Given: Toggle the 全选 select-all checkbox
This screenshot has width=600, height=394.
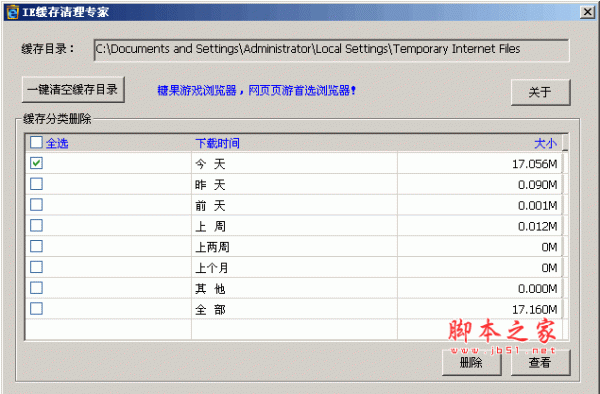Looking at the screenshot, I should coord(36,142).
